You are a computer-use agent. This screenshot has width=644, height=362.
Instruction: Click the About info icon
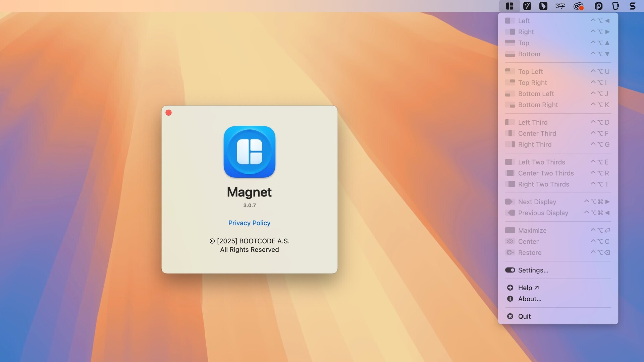tap(510, 299)
